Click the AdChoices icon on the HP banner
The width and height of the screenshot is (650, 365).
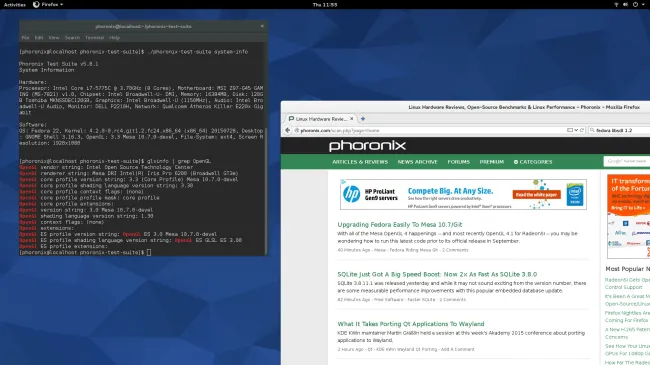tap(343, 182)
